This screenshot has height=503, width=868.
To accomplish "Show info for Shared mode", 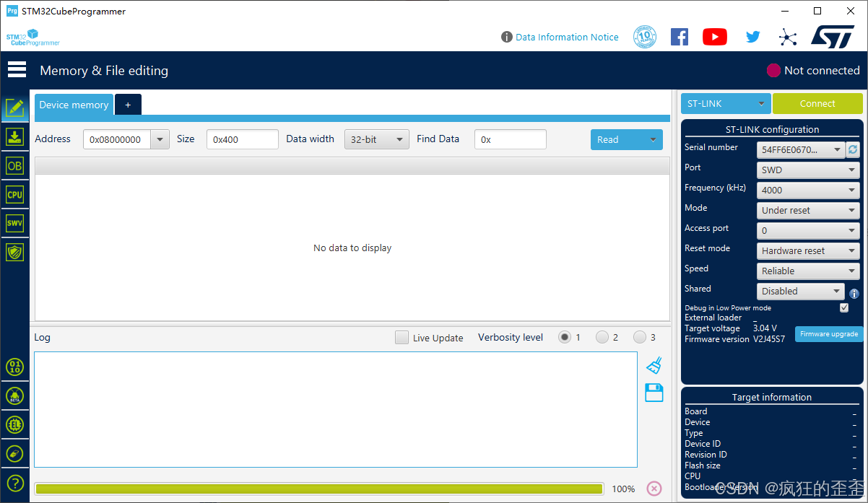I will [854, 294].
